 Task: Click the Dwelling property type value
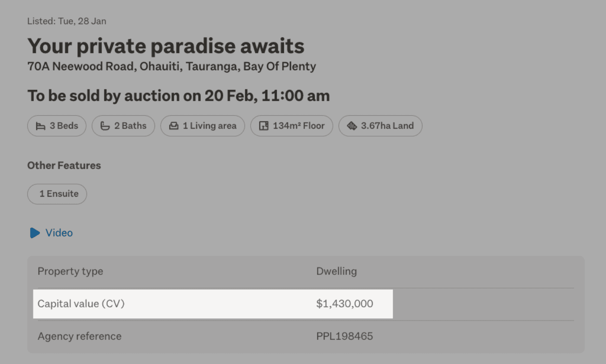point(336,271)
